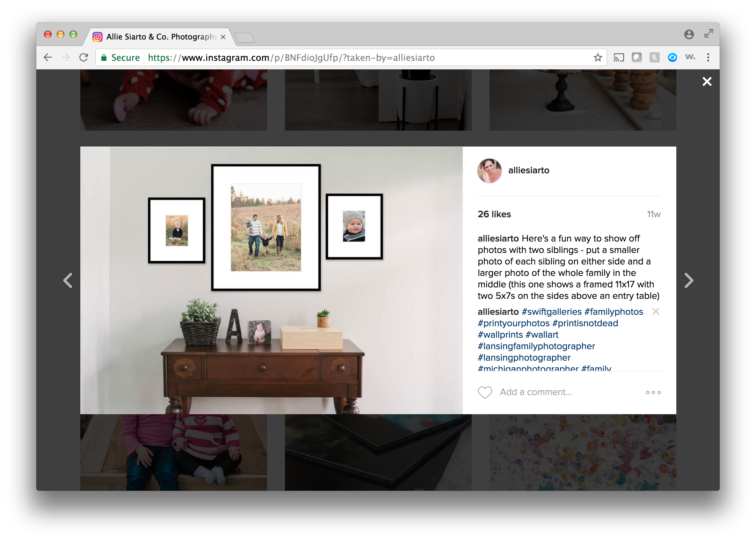Open the Cast icon in toolbar

[x=618, y=58]
